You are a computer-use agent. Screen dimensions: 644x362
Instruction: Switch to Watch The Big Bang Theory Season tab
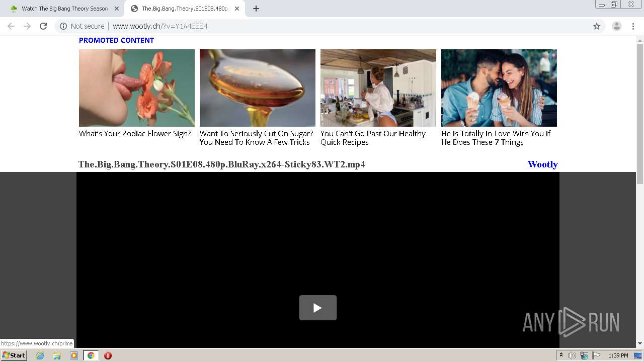point(64,9)
